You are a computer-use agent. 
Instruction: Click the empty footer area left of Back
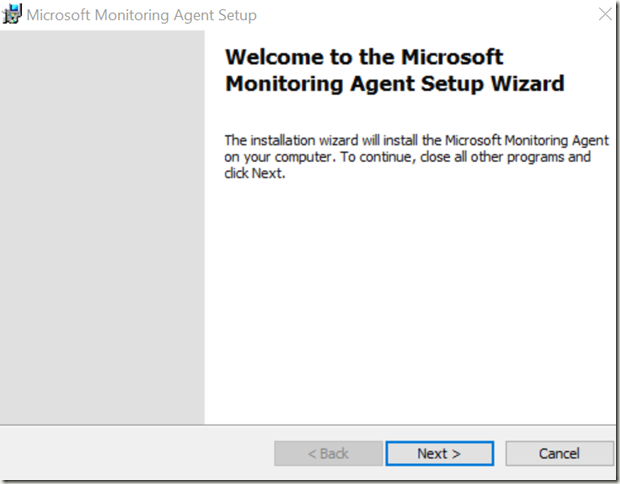(136, 453)
